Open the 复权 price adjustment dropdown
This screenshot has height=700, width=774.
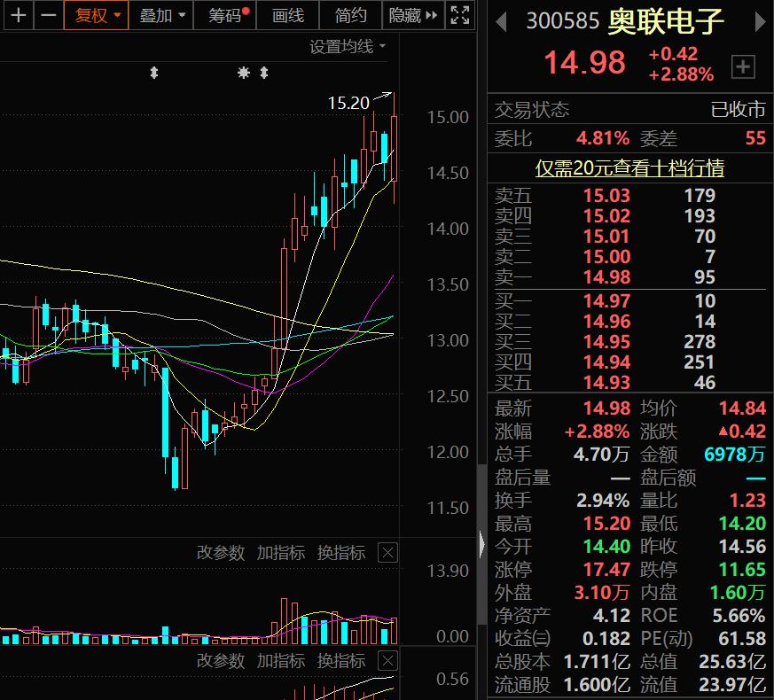(95, 15)
